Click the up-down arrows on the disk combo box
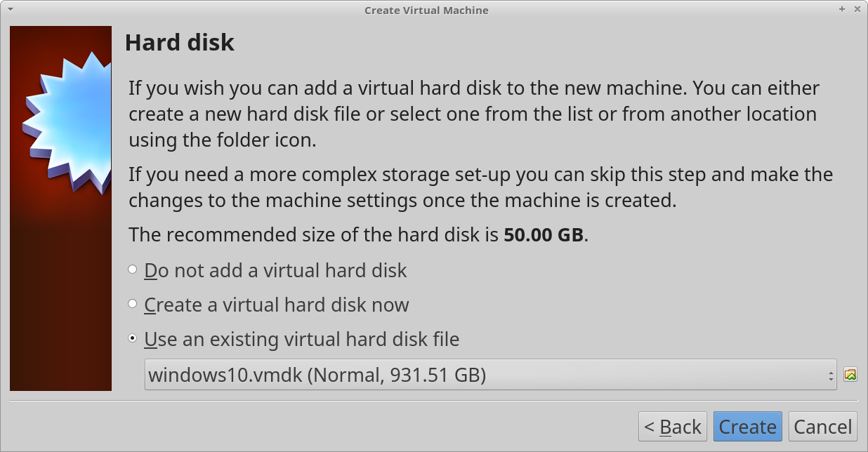 (831, 375)
